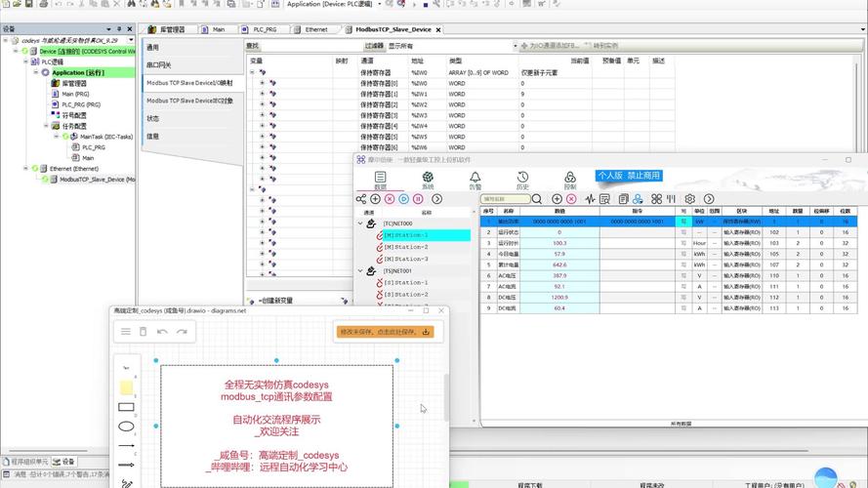Click add channel plus icon above channel tree
The width and height of the screenshot is (868, 488).
375,199
